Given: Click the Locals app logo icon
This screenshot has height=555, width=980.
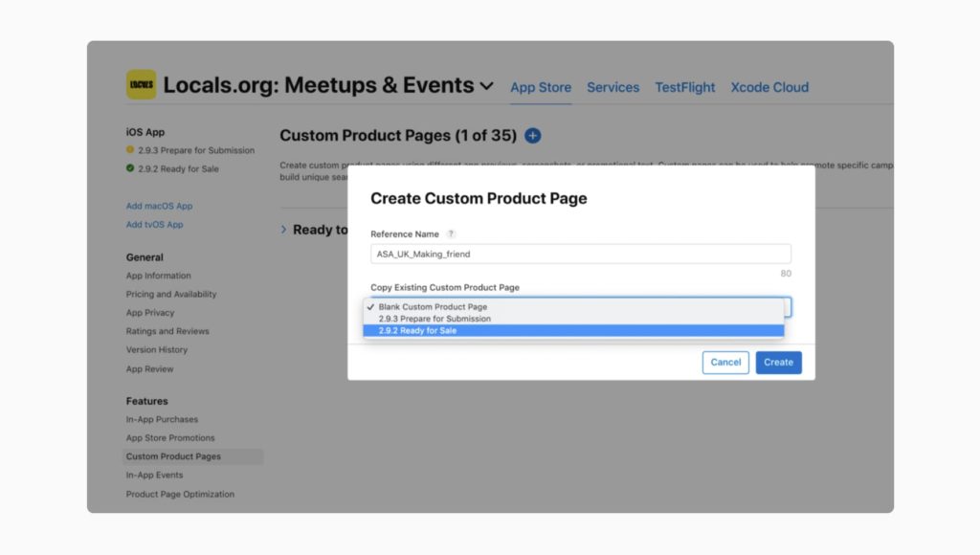Looking at the screenshot, I should tap(142, 84).
